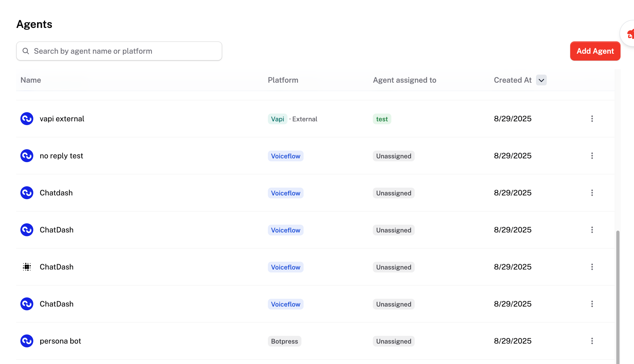Click the dotted black ChatDash agent icon
This screenshot has height=364, width=634.
click(x=27, y=267)
